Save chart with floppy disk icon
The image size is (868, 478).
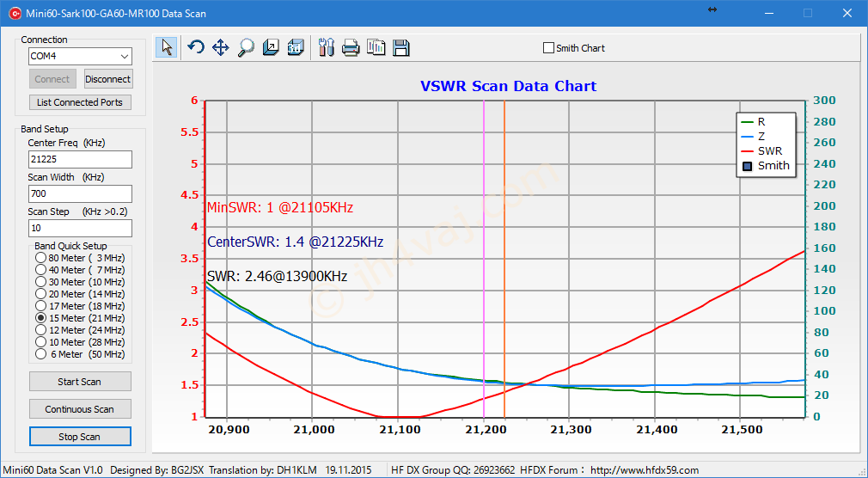(x=400, y=47)
